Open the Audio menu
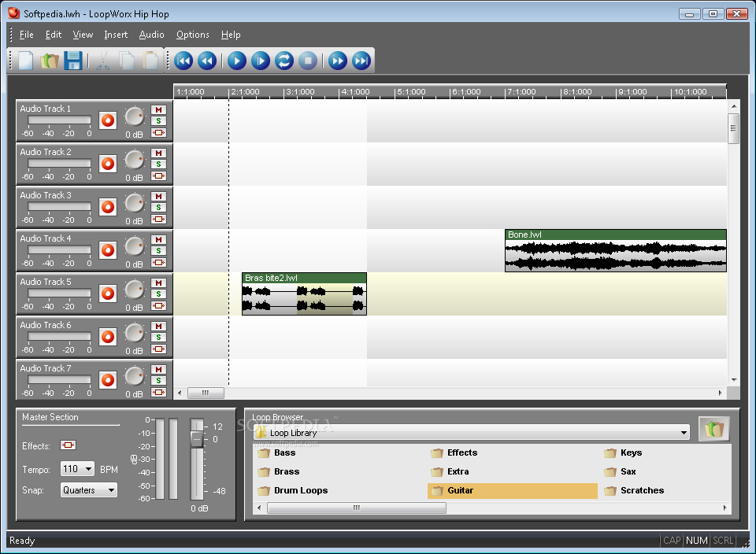Image resolution: width=756 pixels, height=554 pixels. point(151,35)
